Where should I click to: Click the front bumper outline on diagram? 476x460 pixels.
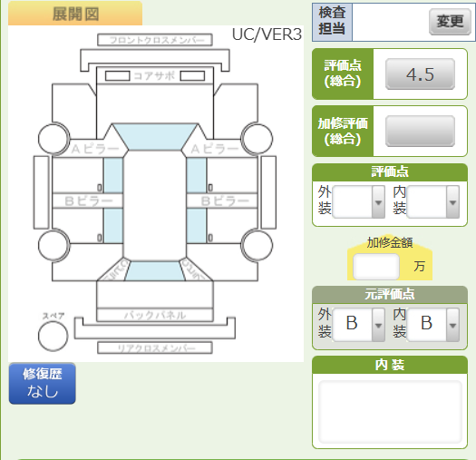click(x=155, y=57)
